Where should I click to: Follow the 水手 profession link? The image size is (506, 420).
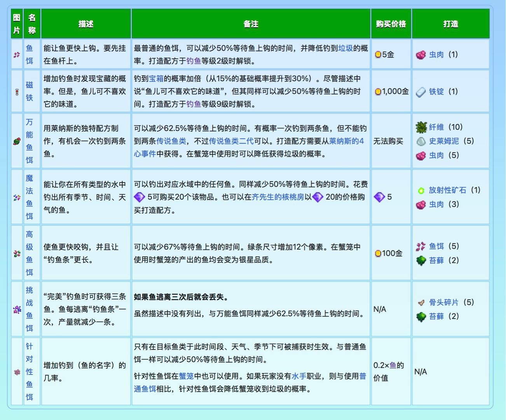pos(299,376)
